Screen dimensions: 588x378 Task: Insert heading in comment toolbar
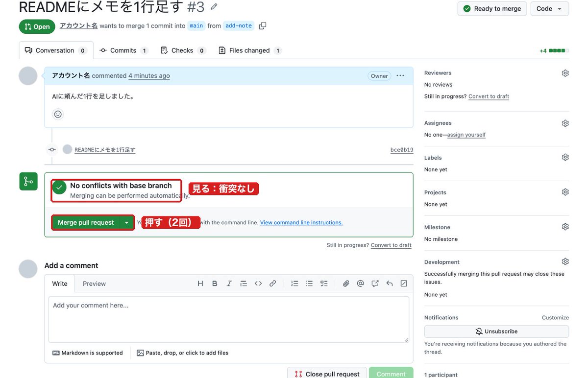[x=200, y=283]
